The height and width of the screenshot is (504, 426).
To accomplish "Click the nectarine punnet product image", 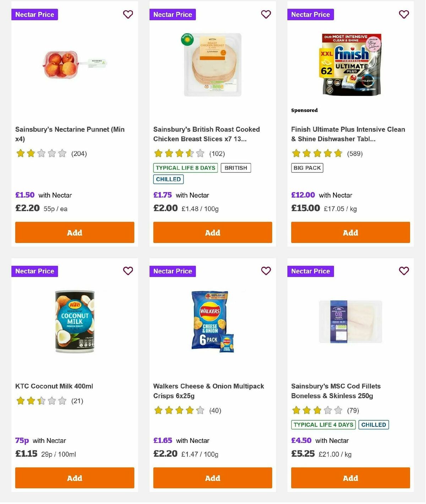I will [x=74, y=64].
